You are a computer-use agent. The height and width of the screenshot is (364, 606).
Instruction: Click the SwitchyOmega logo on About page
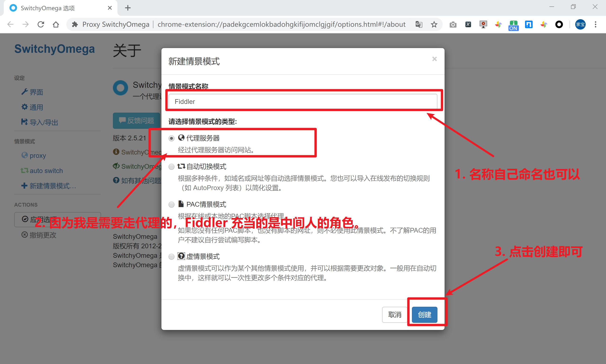[120, 88]
